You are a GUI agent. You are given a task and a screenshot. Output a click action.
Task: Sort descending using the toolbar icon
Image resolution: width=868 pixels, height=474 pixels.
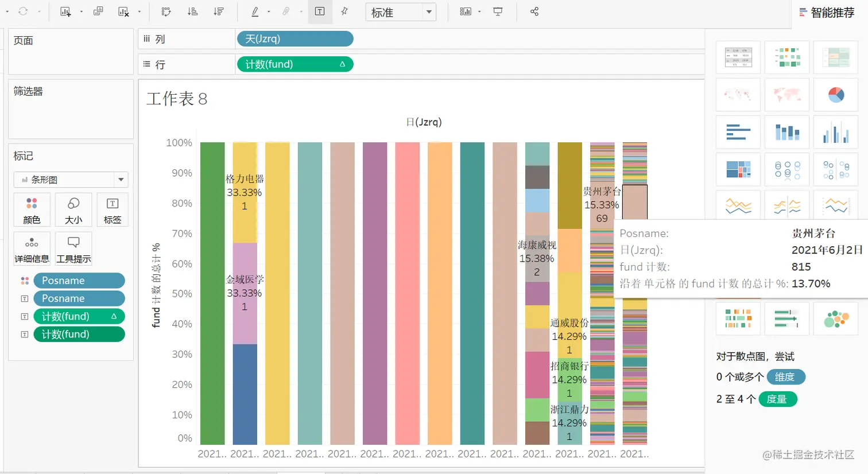pyautogui.click(x=219, y=11)
